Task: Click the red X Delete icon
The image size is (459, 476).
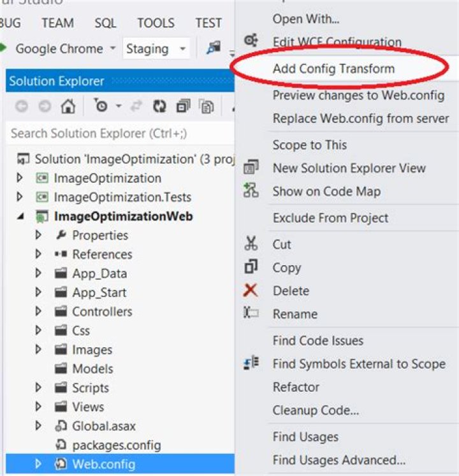Action: tap(251, 290)
